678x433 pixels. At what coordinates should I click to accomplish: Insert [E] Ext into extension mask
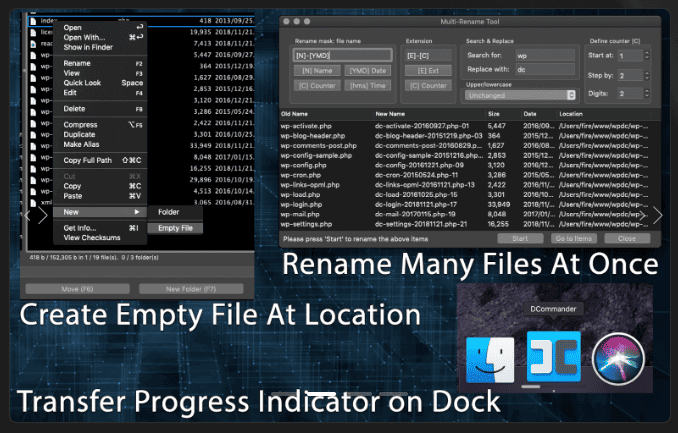428,71
